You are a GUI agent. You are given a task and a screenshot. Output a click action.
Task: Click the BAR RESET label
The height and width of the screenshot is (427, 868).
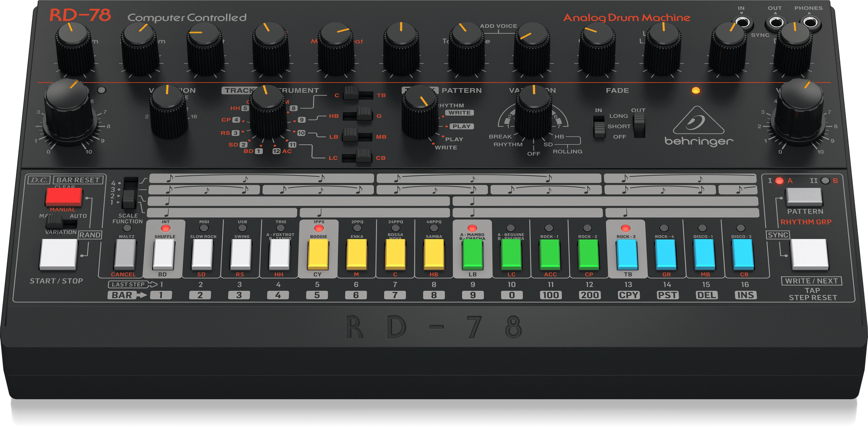coord(78,180)
